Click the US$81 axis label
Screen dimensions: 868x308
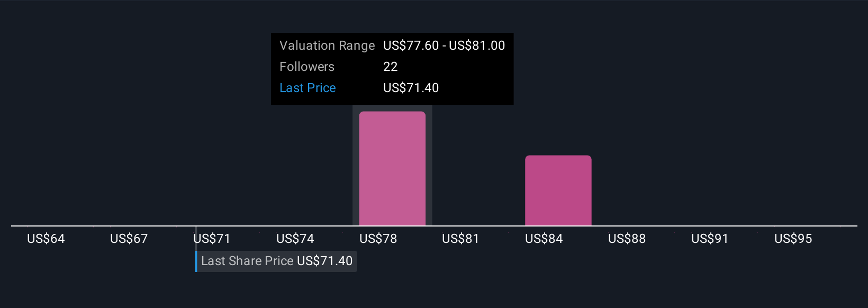click(x=460, y=239)
